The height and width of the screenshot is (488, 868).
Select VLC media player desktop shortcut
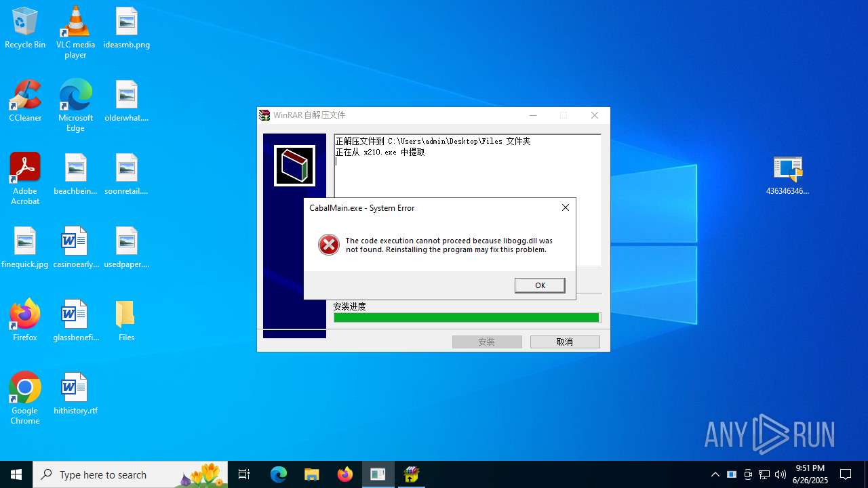point(75,33)
